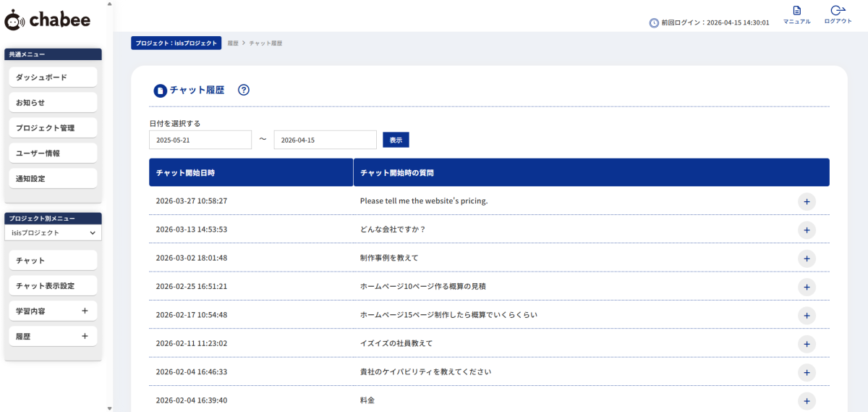Open the manual via the document icon
Image resolution: width=868 pixels, height=412 pixels.
coord(796,11)
